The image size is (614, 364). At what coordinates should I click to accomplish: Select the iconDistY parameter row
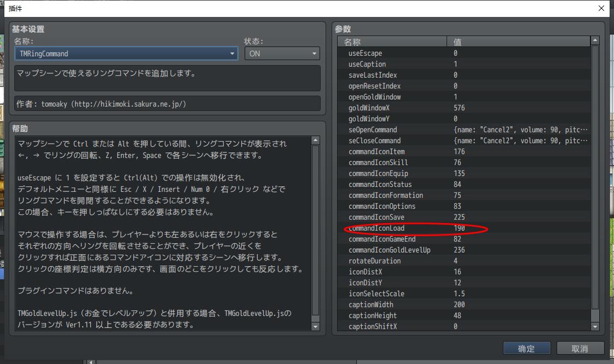(464, 283)
